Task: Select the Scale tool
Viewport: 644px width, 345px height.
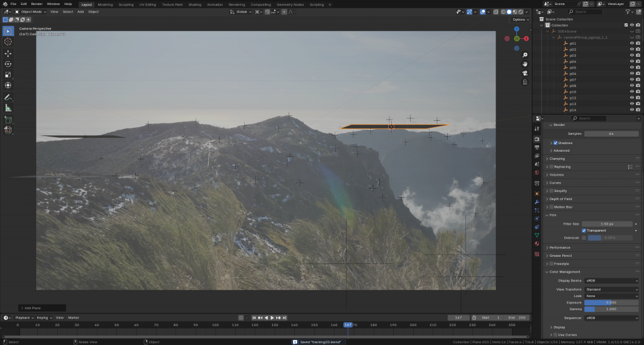Action: (8, 75)
